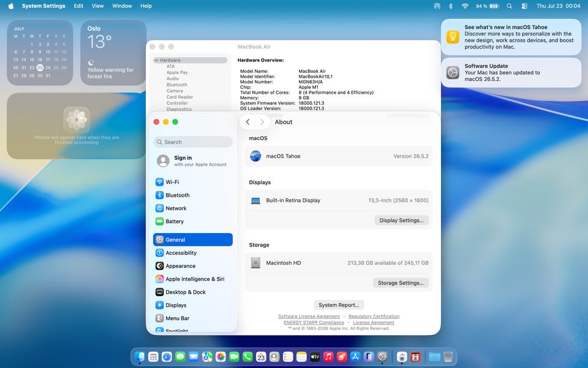588x368 pixels.
Task: Focus the Settings search field
Action: [x=193, y=142]
